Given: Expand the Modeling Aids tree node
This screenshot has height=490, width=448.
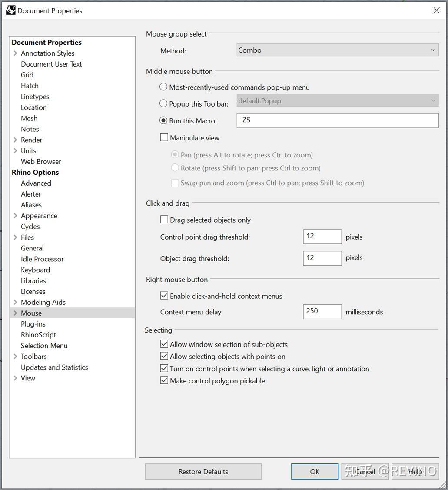Looking at the screenshot, I should [15, 302].
